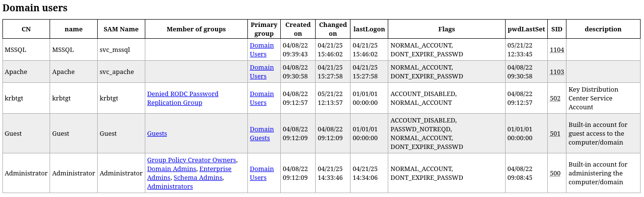
Task: Select the lastLogon column header
Action: [x=369, y=29]
